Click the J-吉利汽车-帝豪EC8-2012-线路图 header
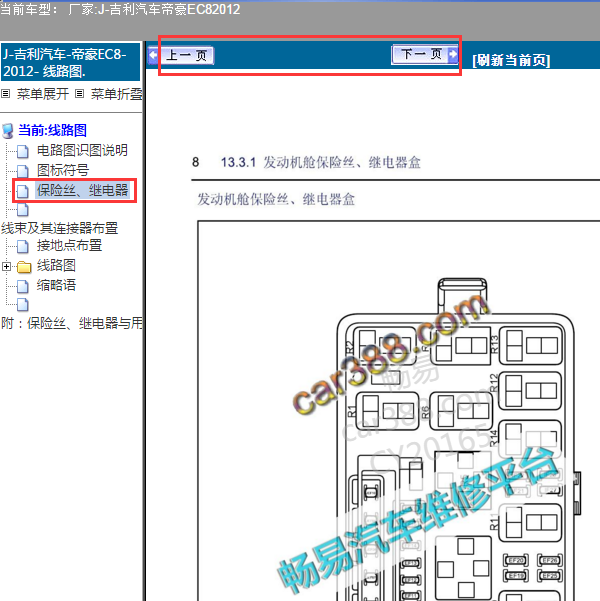This screenshot has height=601, width=600. pyautogui.click(x=71, y=62)
